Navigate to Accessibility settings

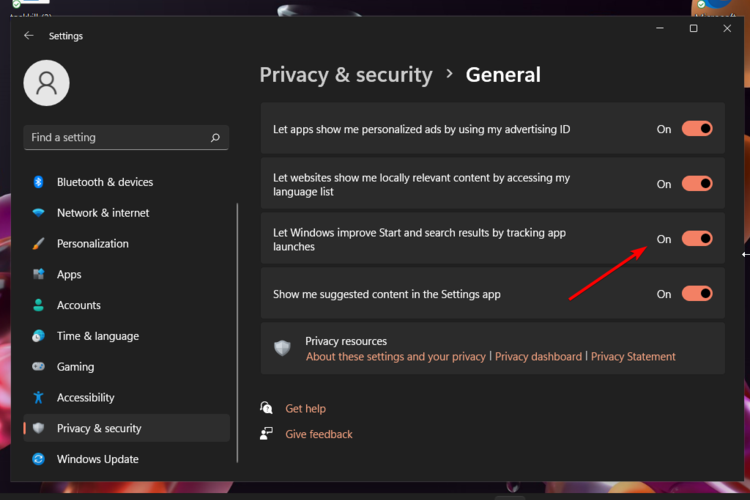[x=127, y=397]
